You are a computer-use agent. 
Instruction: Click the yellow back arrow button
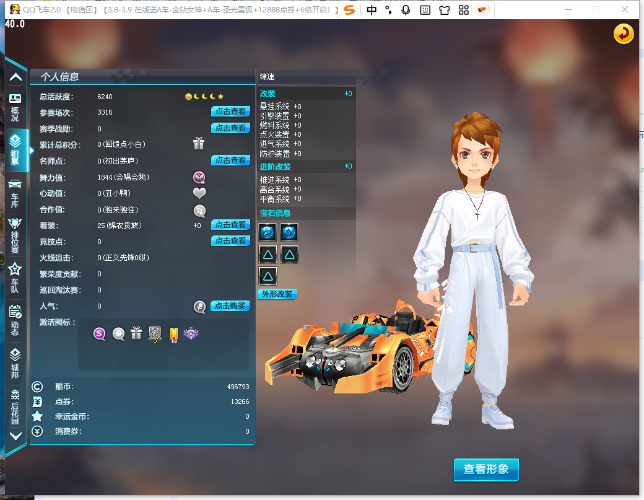pyautogui.click(x=623, y=34)
